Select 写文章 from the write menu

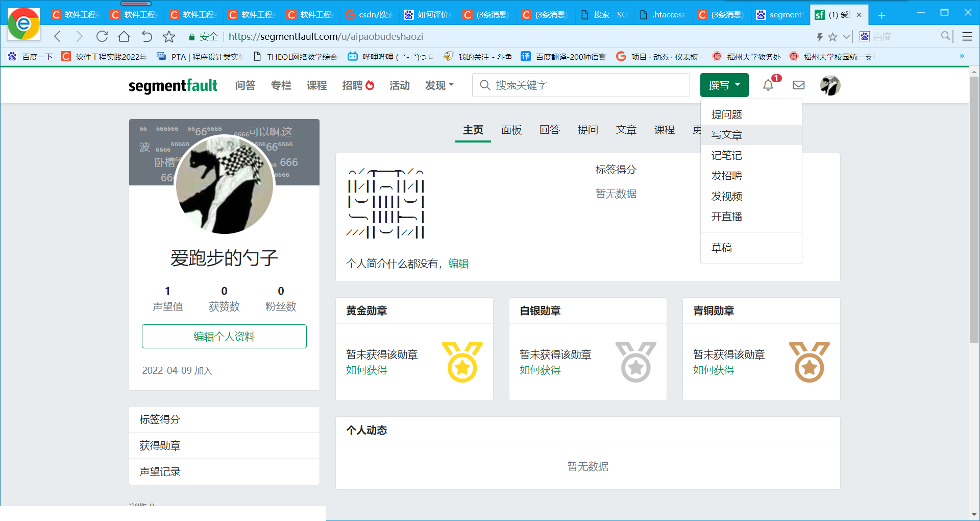click(751, 135)
